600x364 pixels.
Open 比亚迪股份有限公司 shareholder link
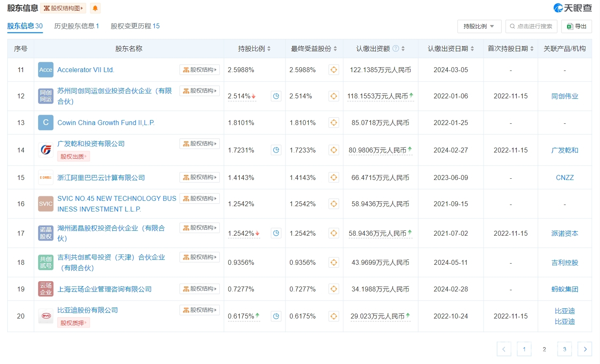pyautogui.click(x=88, y=310)
